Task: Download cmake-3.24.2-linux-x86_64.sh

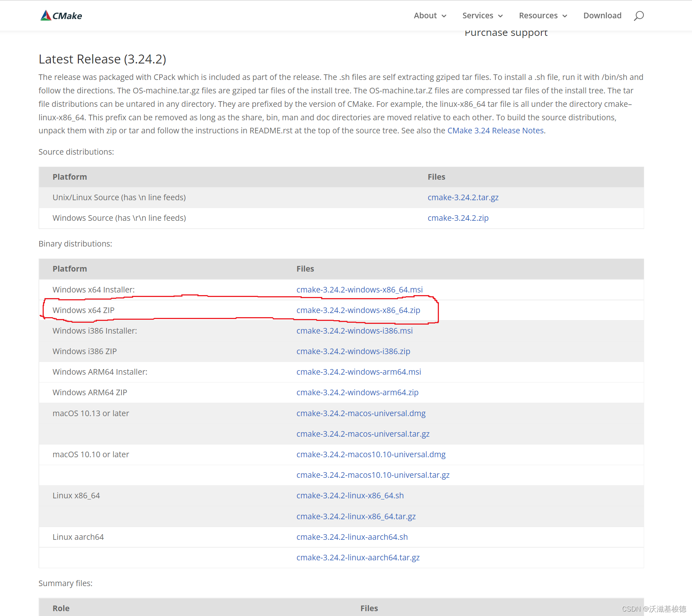Action: 350,496
